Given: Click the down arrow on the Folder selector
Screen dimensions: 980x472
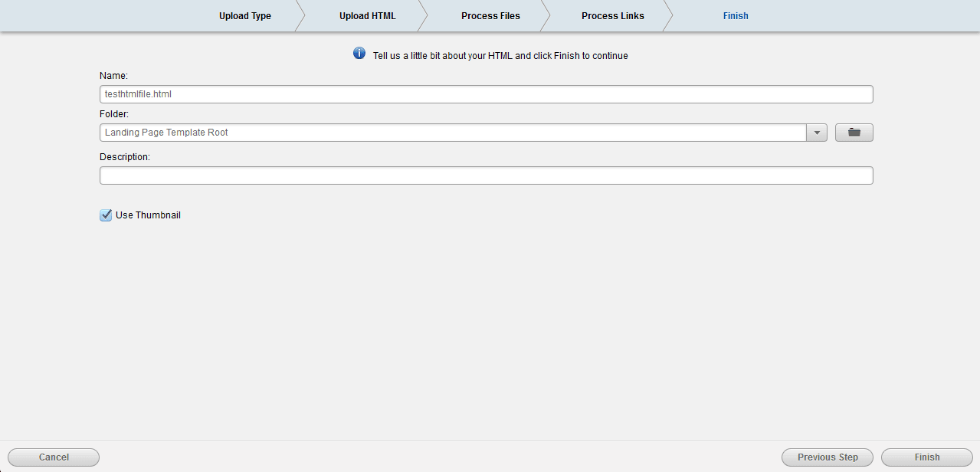Looking at the screenshot, I should [817, 132].
